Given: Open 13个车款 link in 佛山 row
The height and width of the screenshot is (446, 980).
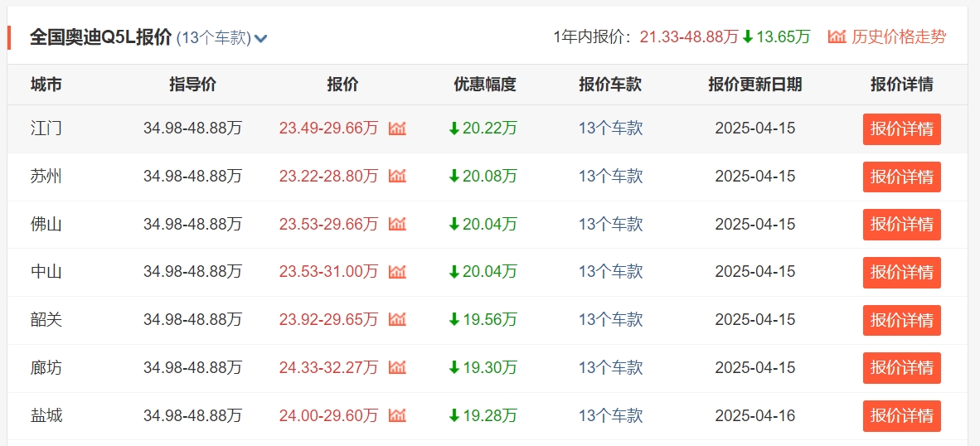Looking at the screenshot, I should click(610, 225).
